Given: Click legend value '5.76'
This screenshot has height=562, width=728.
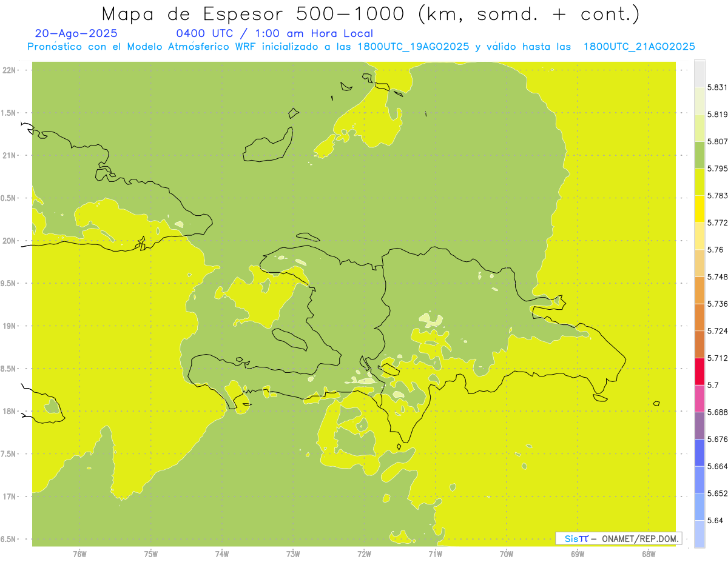Looking at the screenshot, I should (715, 250).
